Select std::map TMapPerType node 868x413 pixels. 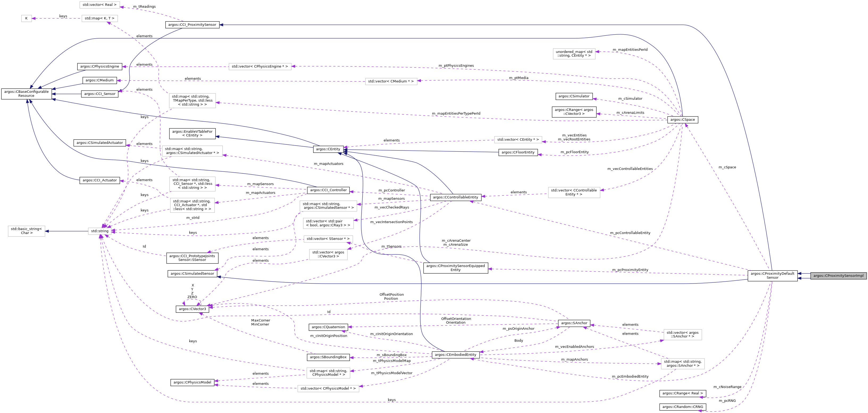click(192, 101)
